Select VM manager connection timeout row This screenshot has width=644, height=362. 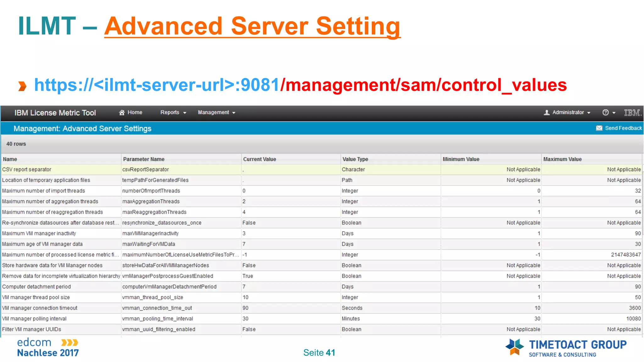coord(321,308)
